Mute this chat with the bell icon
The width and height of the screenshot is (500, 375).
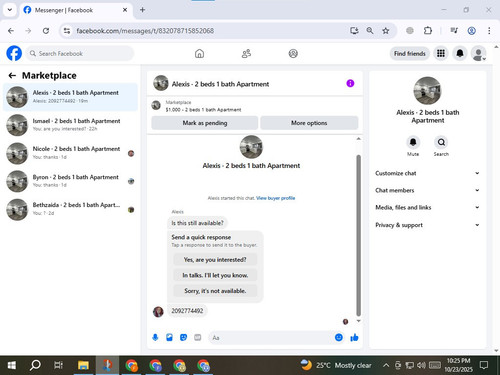pos(413,142)
